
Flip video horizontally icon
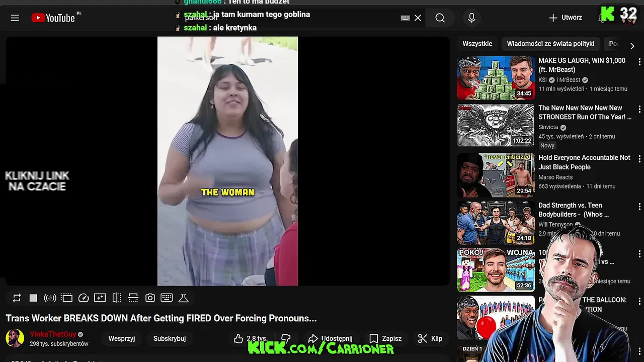[x=117, y=298]
